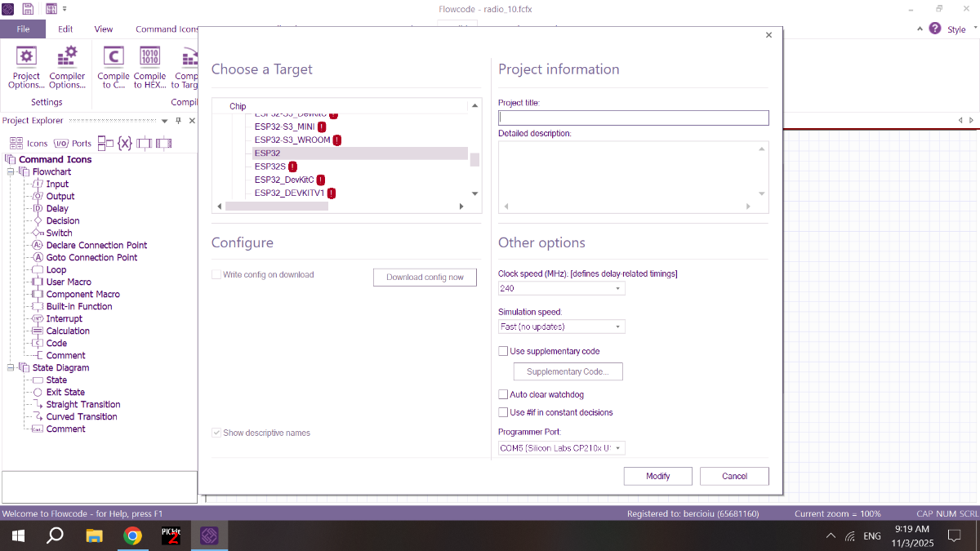The image size is (980, 551).
Task: Click the chip list horizontal scrollbar
Action: (277, 207)
